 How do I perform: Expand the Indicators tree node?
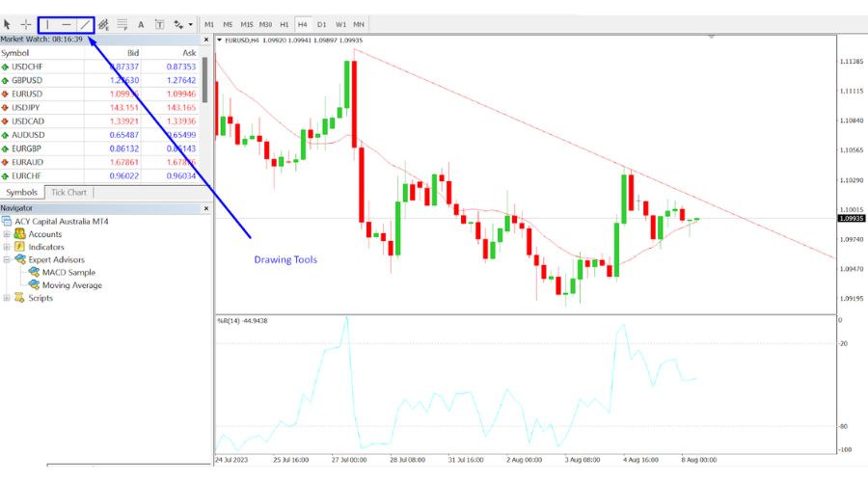coord(8,247)
